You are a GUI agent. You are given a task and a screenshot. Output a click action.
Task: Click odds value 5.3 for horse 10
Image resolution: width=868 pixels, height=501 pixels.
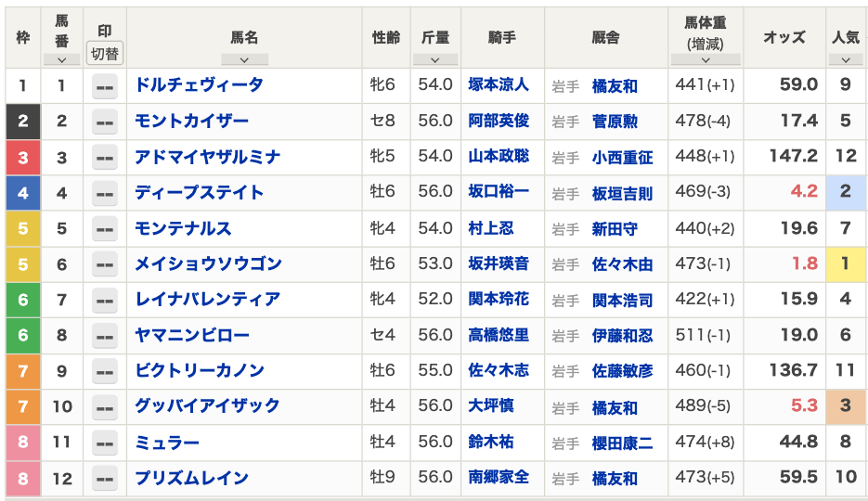point(804,405)
